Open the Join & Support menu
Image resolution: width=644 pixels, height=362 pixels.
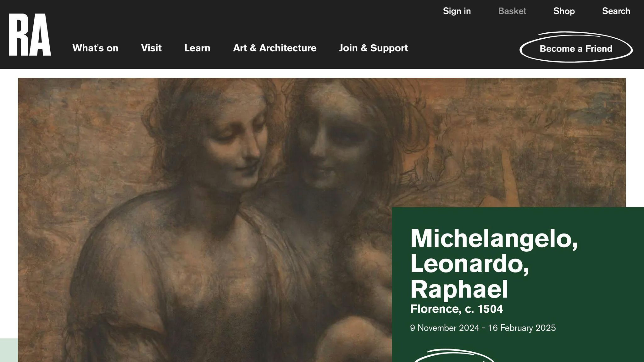(x=373, y=48)
